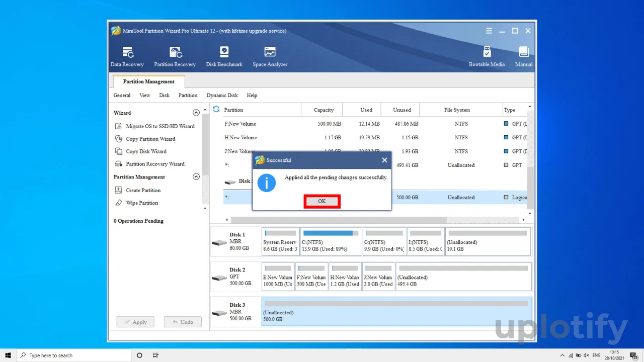Open the Disk menu
644x362 pixels.
[165, 95]
